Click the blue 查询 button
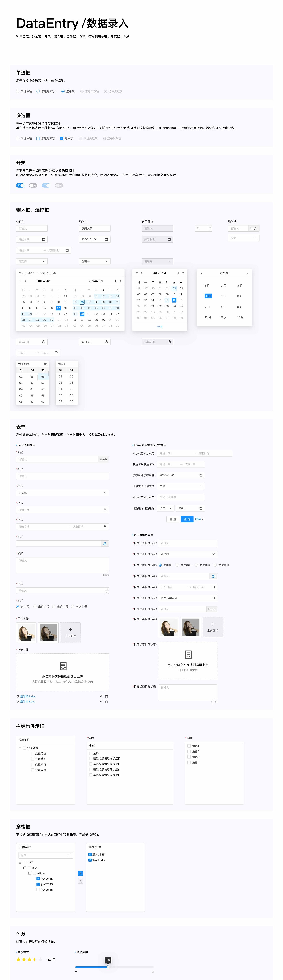 (187, 519)
